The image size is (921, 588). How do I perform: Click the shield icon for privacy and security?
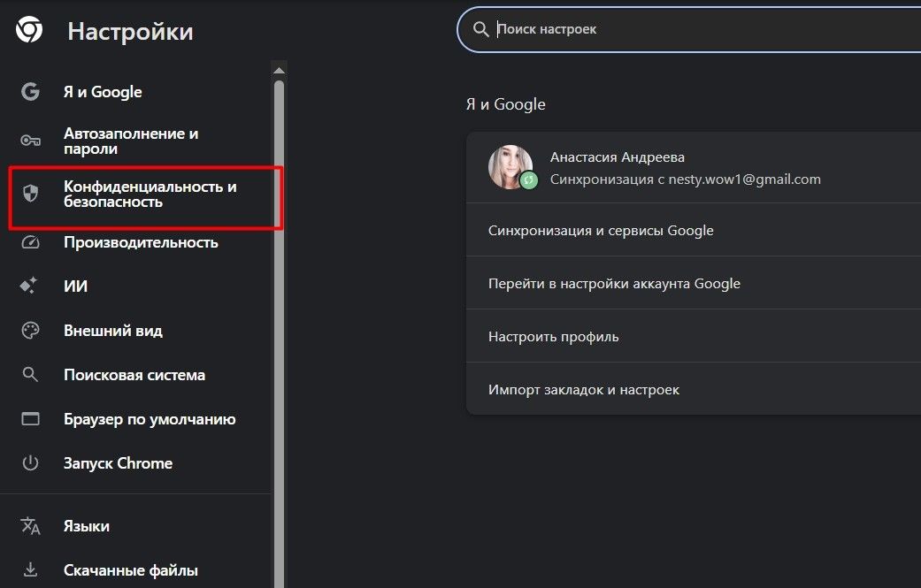[31, 193]
